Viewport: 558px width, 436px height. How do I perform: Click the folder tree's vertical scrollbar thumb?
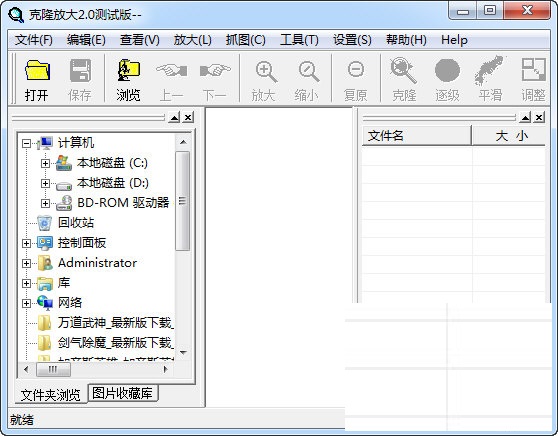183,201
